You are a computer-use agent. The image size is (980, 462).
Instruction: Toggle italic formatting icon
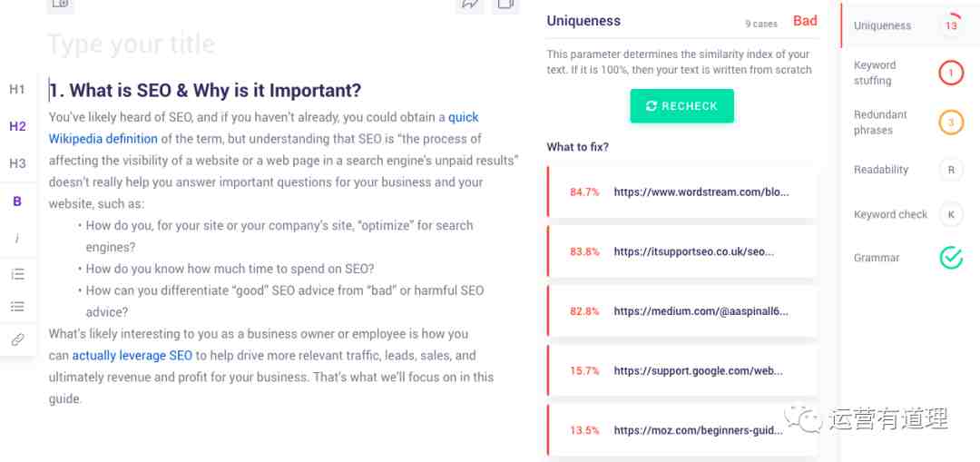pyautogui.click(x=17, y=238)
